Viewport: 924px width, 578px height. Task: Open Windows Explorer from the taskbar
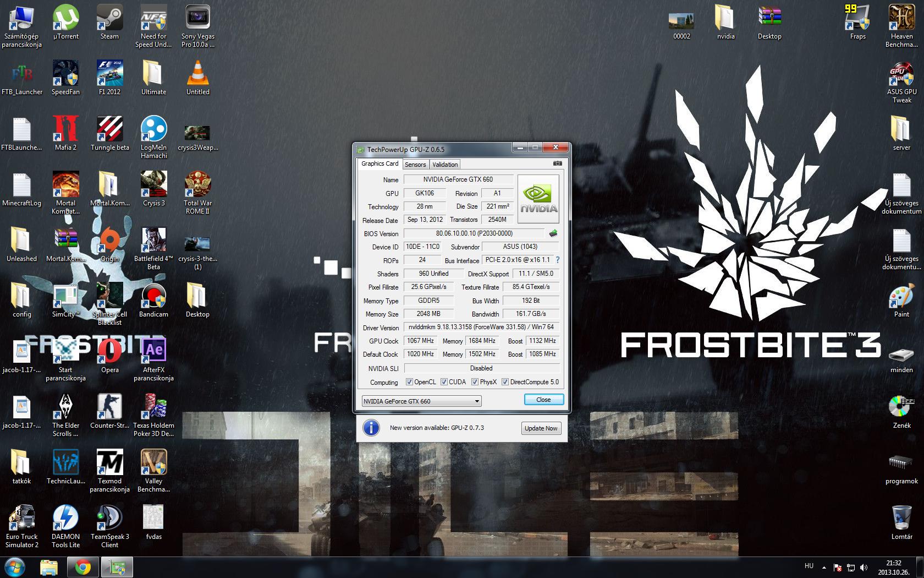click(x=49, y=567)
